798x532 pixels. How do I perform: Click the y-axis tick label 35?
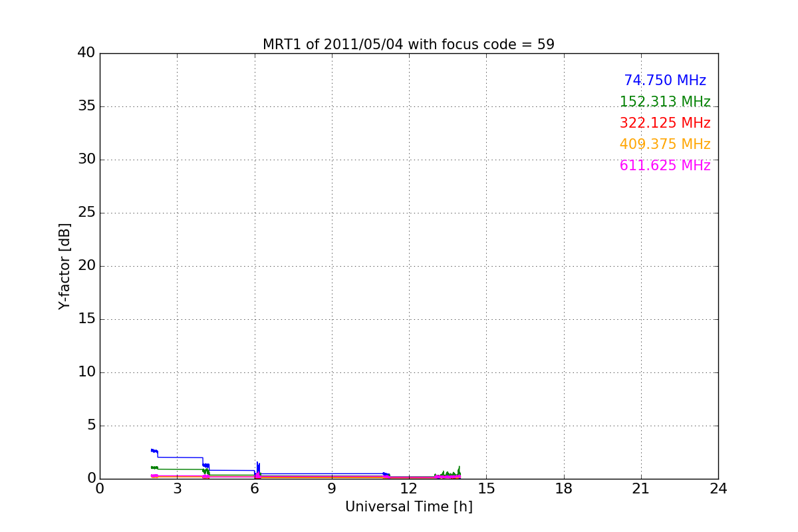tap(86, 106)
